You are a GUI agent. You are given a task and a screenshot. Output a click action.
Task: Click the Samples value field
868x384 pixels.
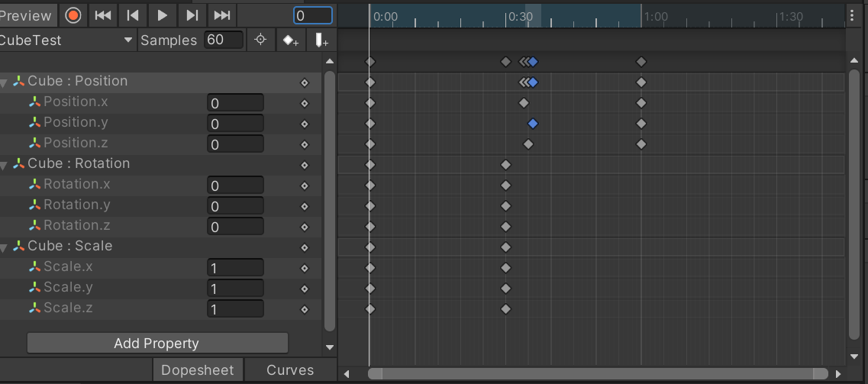[x=224, y=40]
